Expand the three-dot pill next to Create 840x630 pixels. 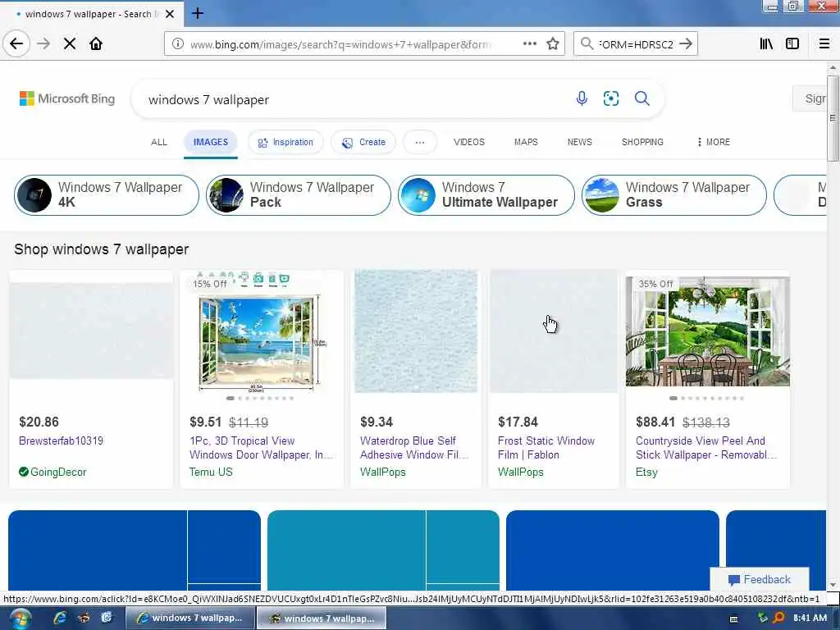tap(420, 143)
